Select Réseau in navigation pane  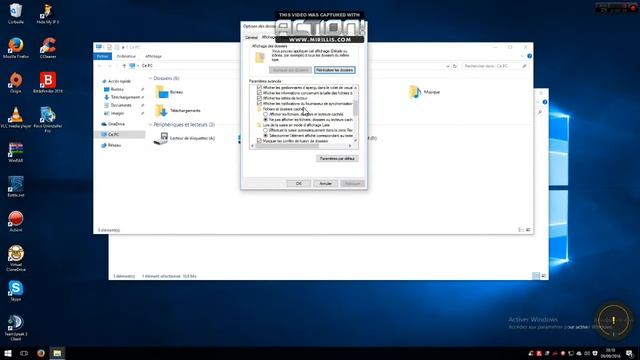pyautogui.click(x=114, y=145)
